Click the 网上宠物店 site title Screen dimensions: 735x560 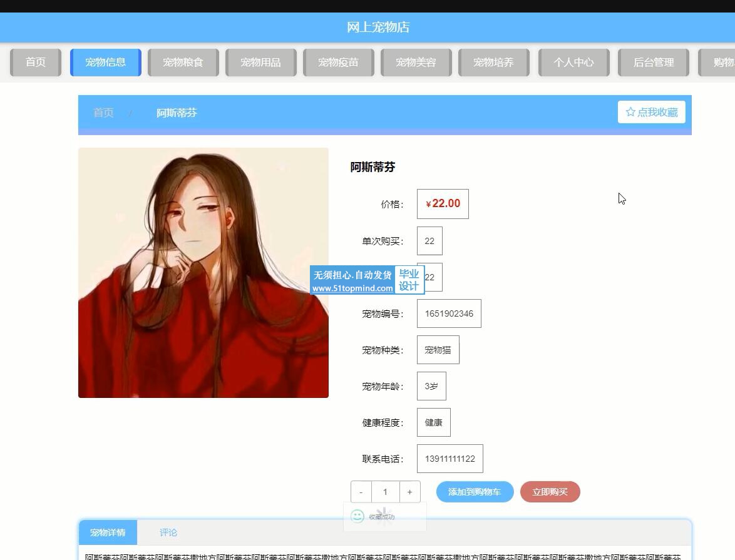click(378, 27)
